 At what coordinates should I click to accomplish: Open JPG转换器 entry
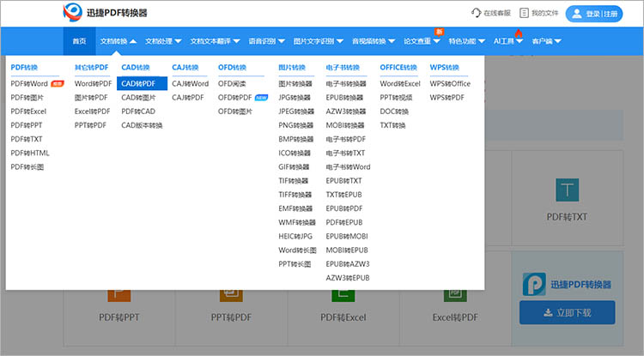(294, 98)
